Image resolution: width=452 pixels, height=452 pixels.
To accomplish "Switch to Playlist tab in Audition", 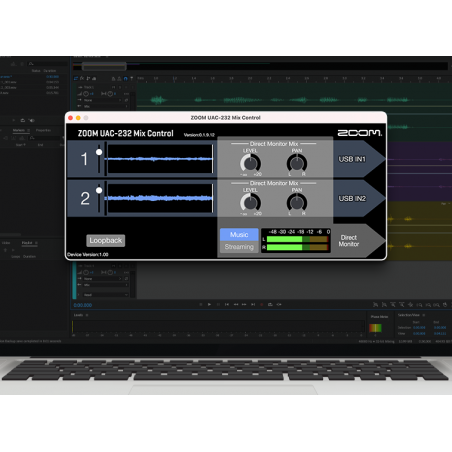I will pyautogui.click(x=27, y=243).
